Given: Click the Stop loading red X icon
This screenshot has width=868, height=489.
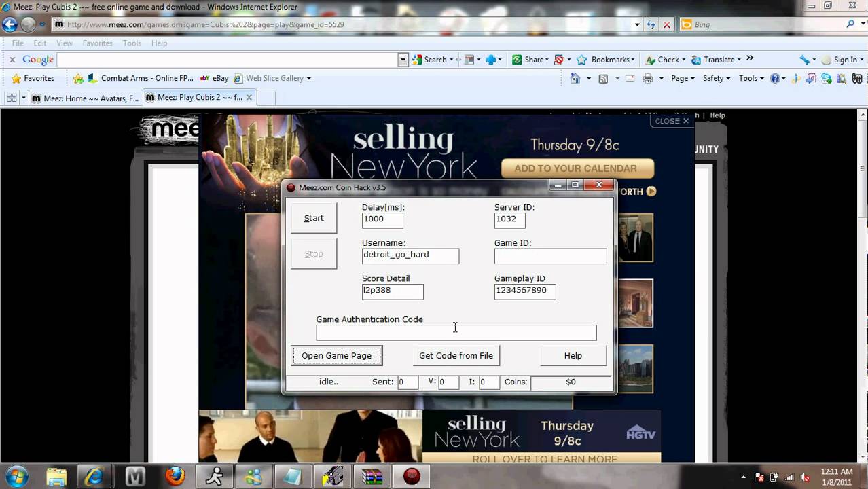Looking at the screenshot, I should pos(667,24).
